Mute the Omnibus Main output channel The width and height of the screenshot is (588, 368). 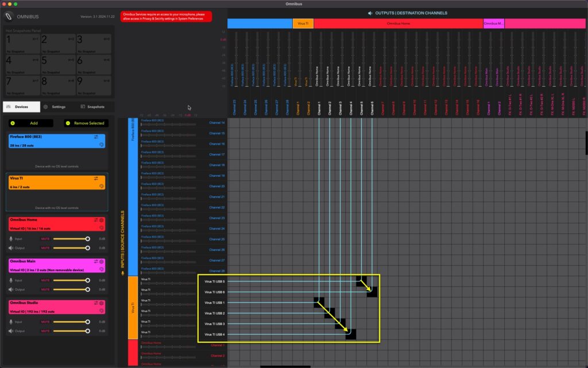[x=46, y=288]
